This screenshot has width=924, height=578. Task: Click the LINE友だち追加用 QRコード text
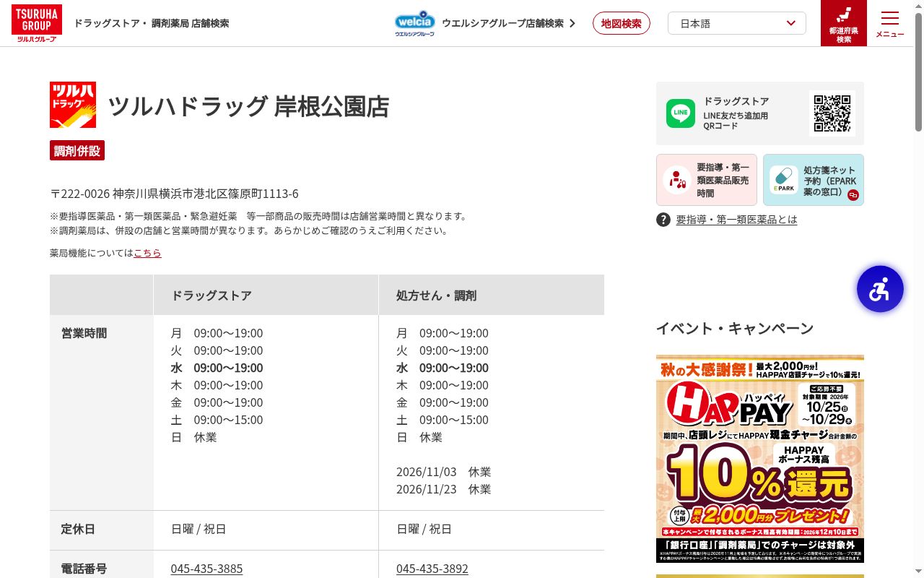click(x=736, y=121)
